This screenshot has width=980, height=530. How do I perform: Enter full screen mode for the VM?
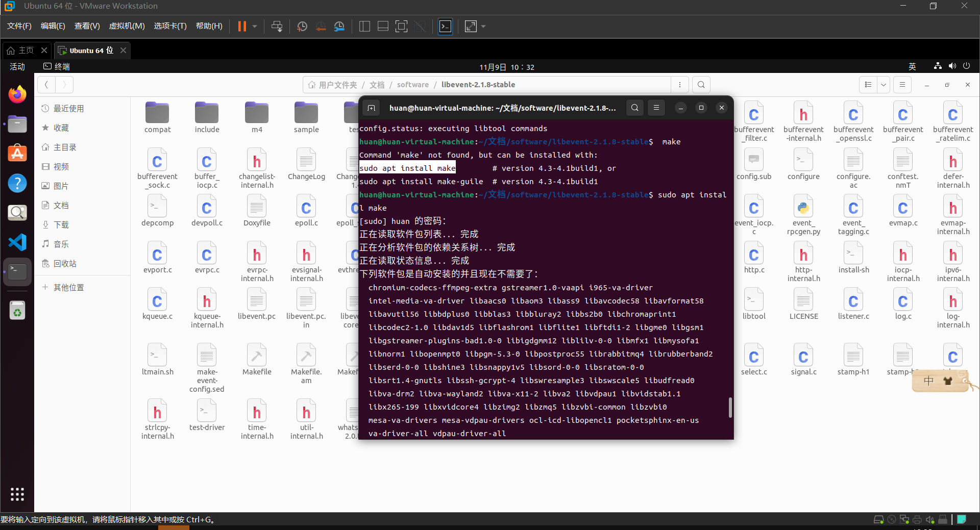(x=401, y=27)
